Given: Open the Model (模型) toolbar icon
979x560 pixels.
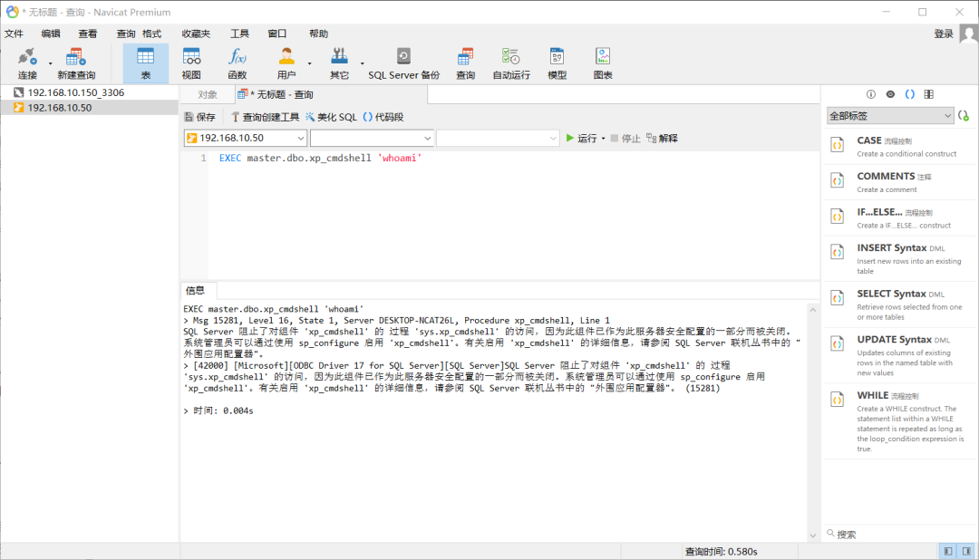Looking at the screenshot, I should (x=557, y=63).
